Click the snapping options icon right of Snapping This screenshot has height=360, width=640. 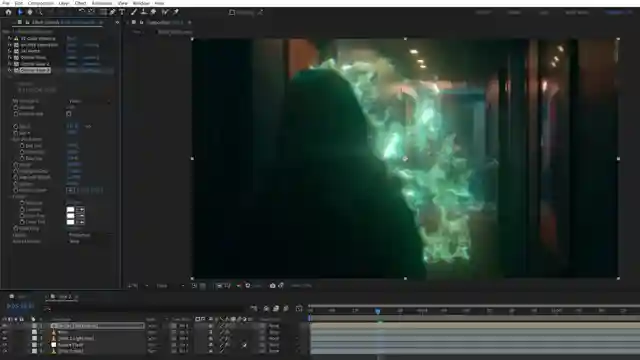(x=260, y=13)
